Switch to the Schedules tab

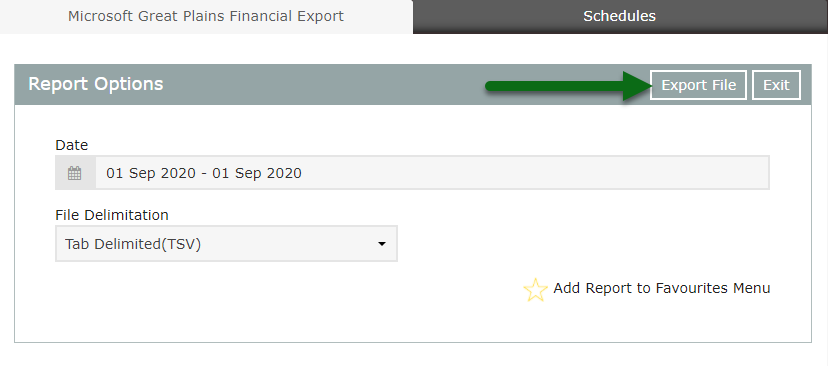(x=620, y=16)
